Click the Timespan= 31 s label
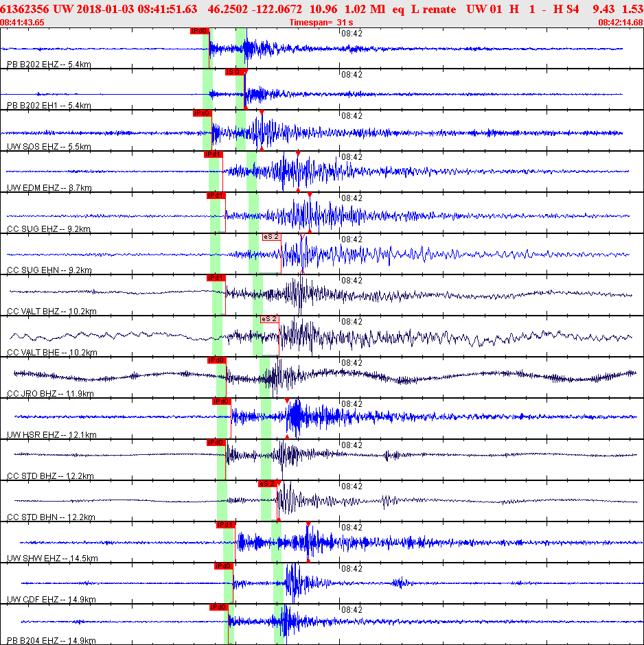This screenshot has width=644, height=645. point(321,22)
